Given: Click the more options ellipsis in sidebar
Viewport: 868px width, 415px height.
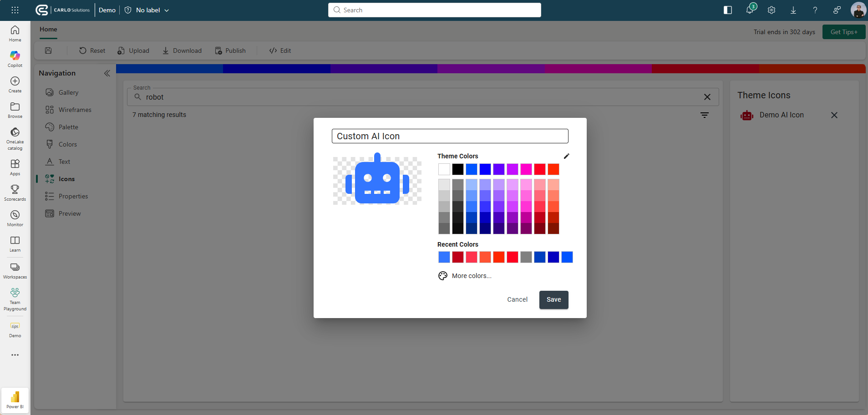Looking at the screenshot, I should click(15, 355).
